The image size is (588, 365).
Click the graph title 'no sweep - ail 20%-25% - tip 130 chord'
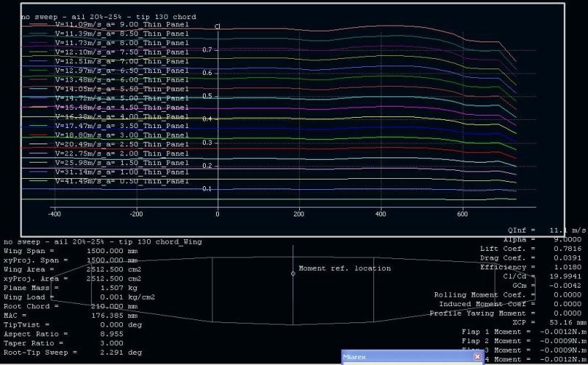[109, 17]
